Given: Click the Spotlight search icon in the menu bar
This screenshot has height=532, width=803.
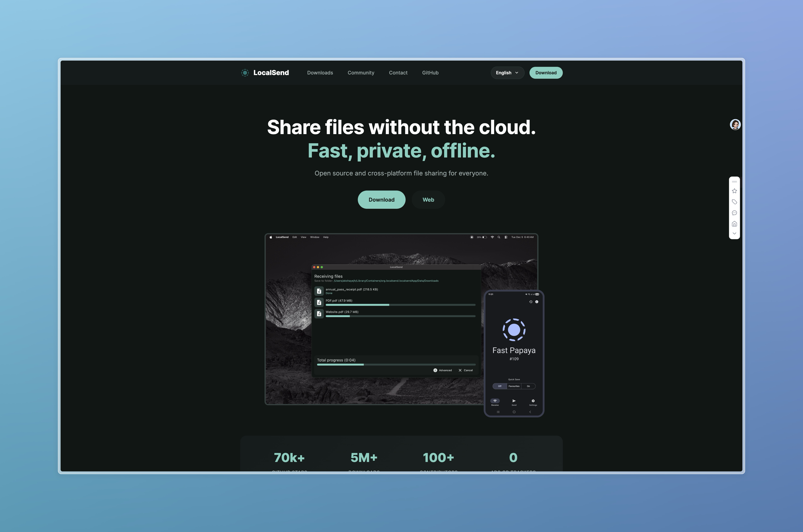Looking at the screenshot, I should pyautogui.click(x=499, y=237).
